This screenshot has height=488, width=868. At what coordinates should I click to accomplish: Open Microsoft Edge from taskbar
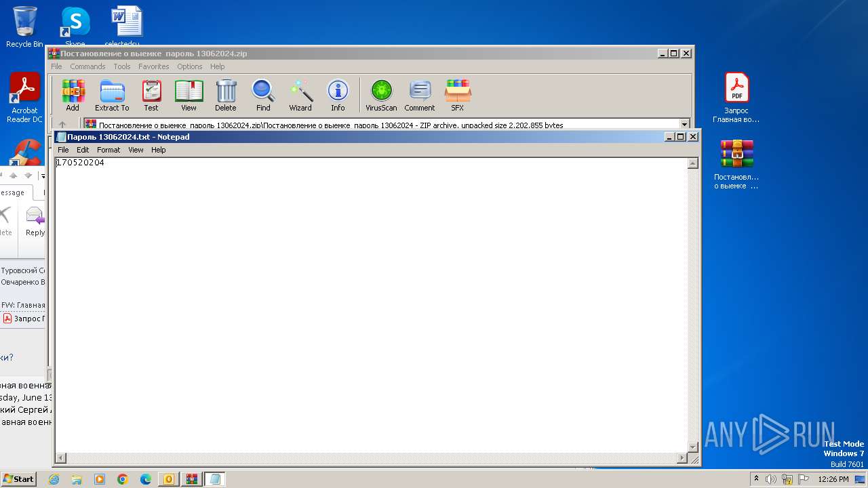pos(146,479)
